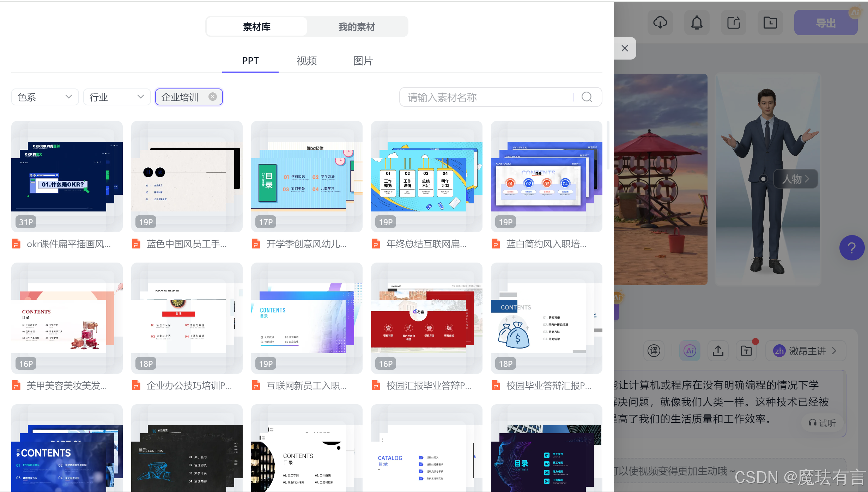The height and width of the screenshot is (492, 868).
Task: Open 校园毕业答辩汇报P template thumbnail
Action: coord(547,318)
